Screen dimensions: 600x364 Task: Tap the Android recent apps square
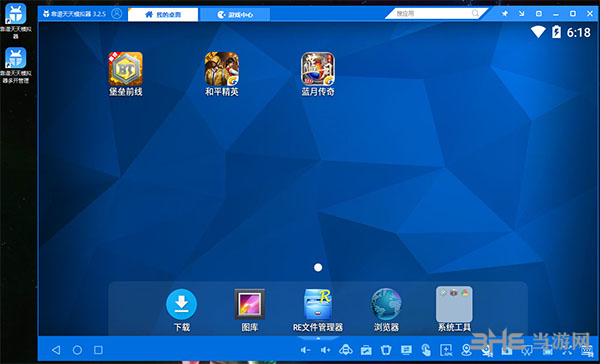(x=98, y=350)
